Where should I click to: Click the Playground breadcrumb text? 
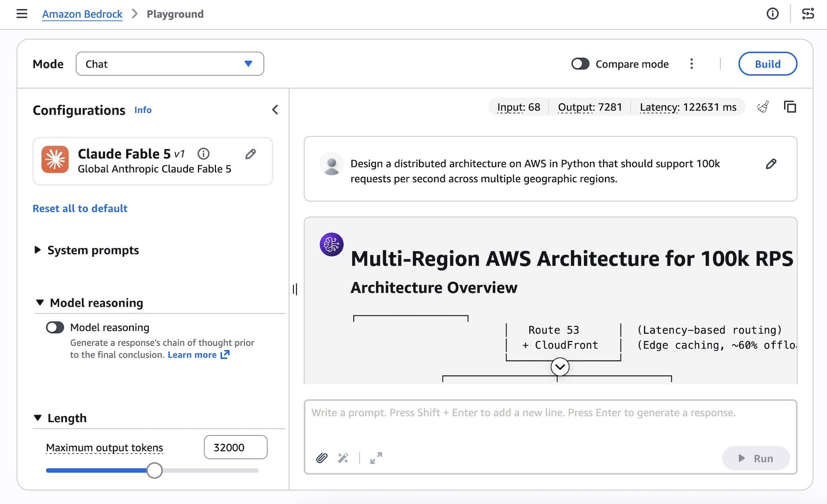175,14
